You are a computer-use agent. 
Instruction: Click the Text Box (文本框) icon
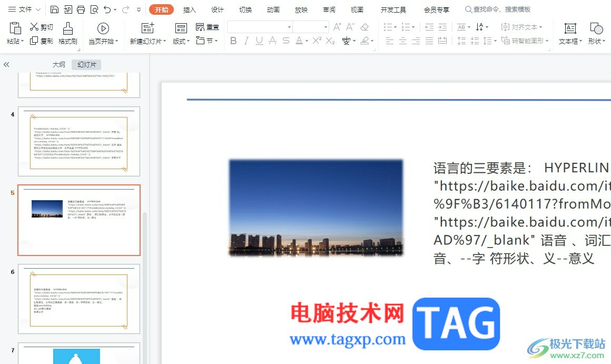[x=570, y=28]
